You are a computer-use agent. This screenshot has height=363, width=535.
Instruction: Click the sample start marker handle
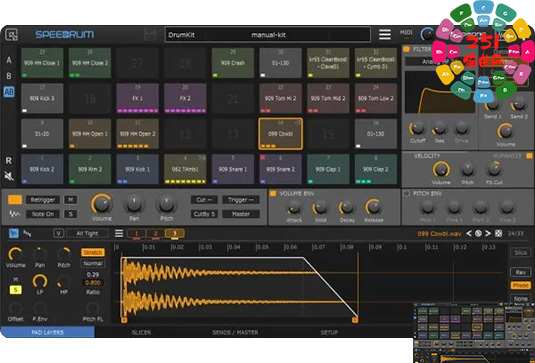pos(124,320)
